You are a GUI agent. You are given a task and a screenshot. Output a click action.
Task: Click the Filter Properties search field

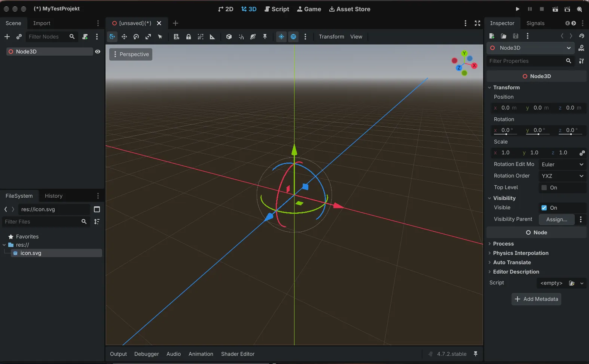531,61
